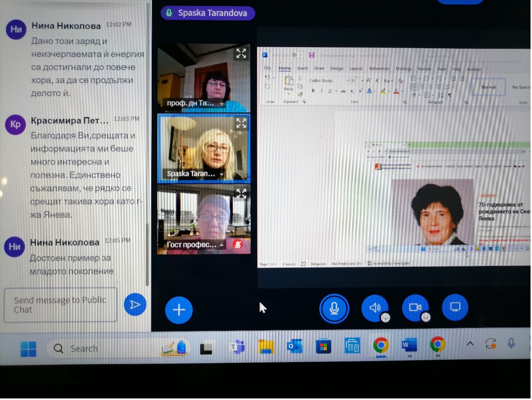
Task: Toggle paragraph marks pilcrow in Word
Action: (450, 95)
